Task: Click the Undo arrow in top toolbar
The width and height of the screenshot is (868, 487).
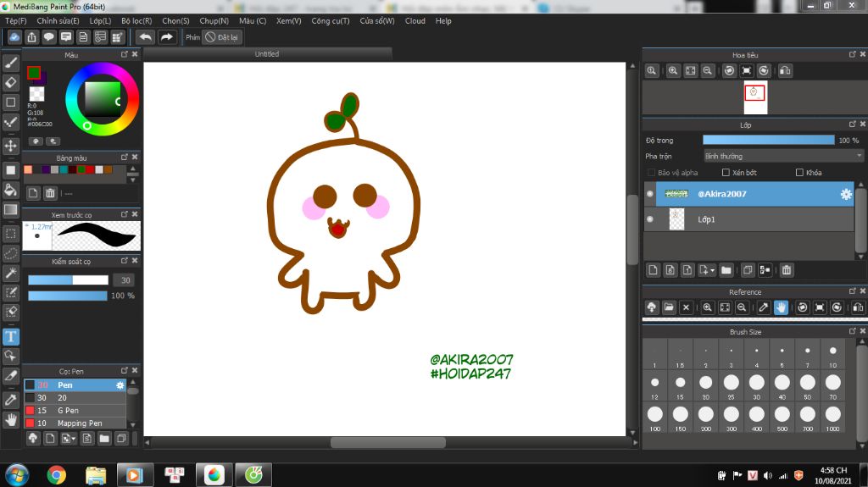Action: pyautogui.click(x=146, y=37)
